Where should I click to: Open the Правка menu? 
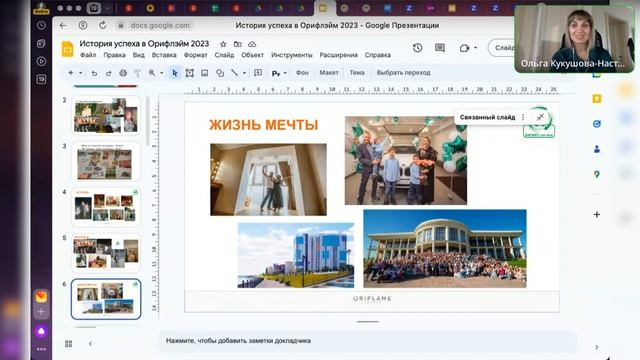[114, 55]
